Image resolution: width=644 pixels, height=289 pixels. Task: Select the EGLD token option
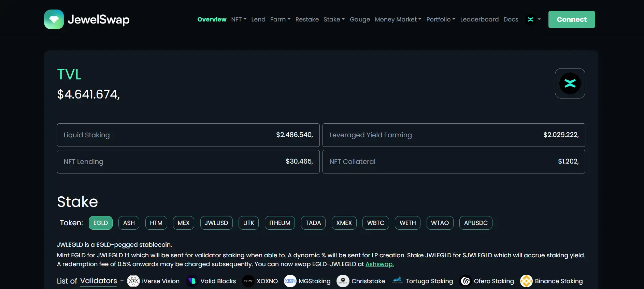point(100,223)
